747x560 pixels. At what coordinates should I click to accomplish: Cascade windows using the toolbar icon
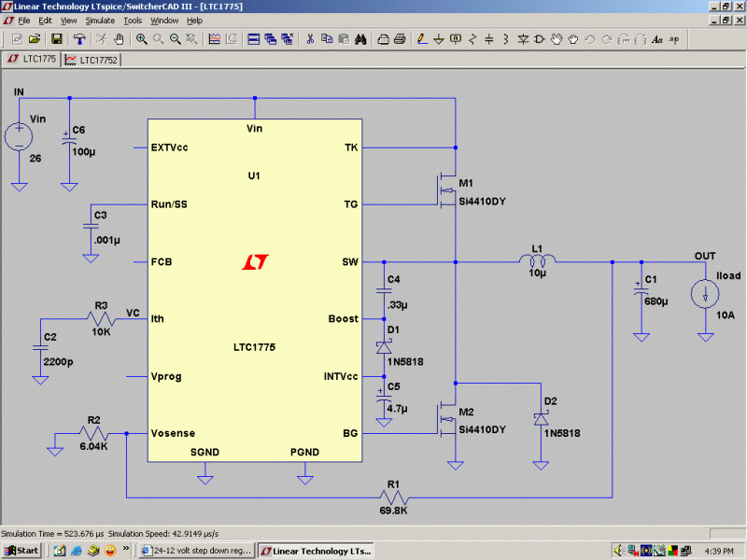pyautogui.click(x=271, y=39)
